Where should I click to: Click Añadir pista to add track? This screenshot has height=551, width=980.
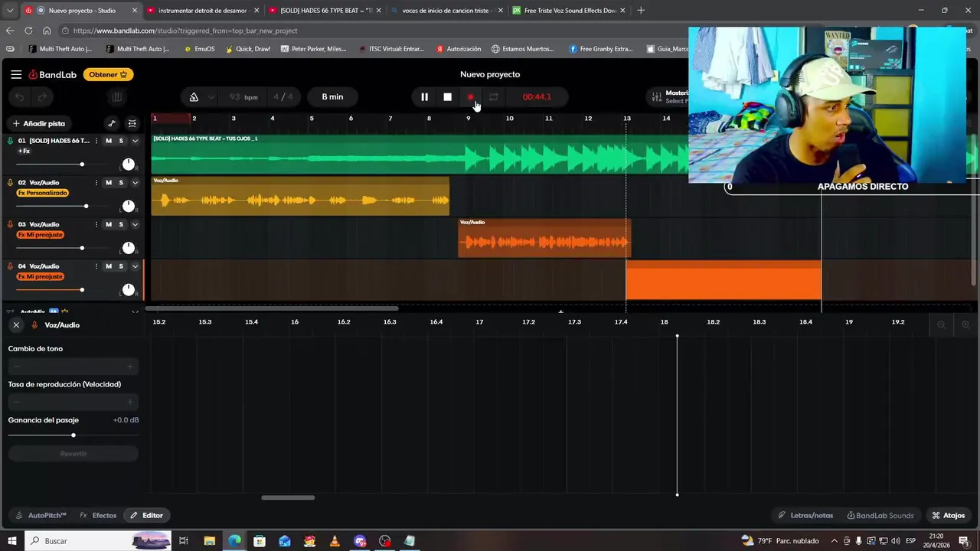[38, 123]
